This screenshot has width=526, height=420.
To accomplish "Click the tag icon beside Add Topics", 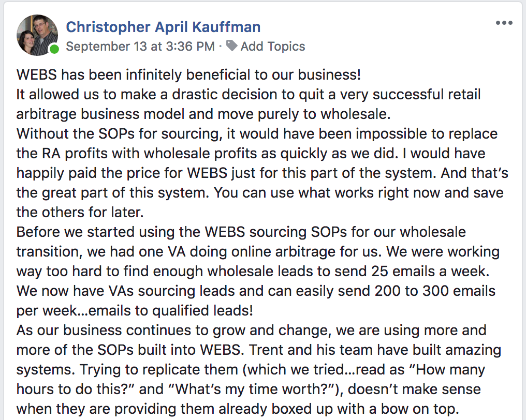I will click(232, 46).
